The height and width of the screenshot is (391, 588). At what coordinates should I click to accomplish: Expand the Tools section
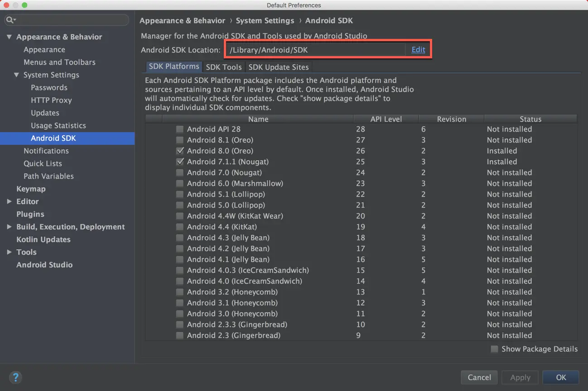[9, 253]
